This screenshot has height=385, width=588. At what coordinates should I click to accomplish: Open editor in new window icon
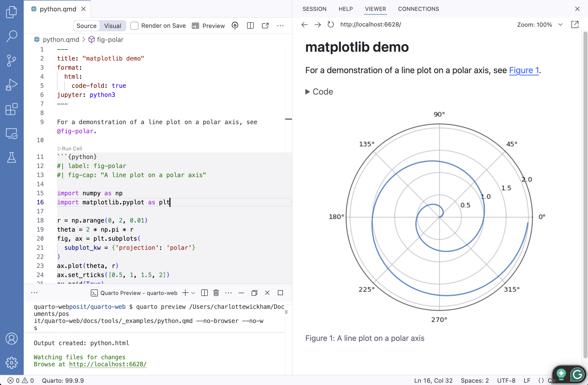click(x=265, y=26)
